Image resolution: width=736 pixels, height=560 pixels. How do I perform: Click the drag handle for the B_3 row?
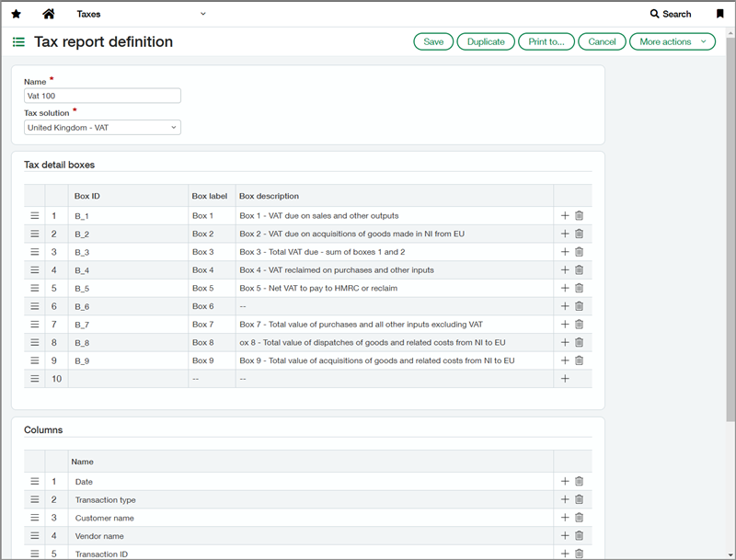pyautogui.click(x=34, y=251)
